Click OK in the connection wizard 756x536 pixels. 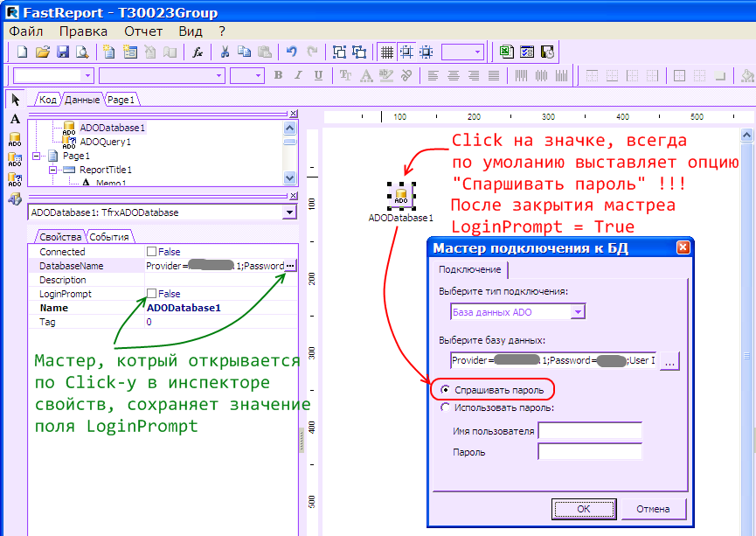584,509
